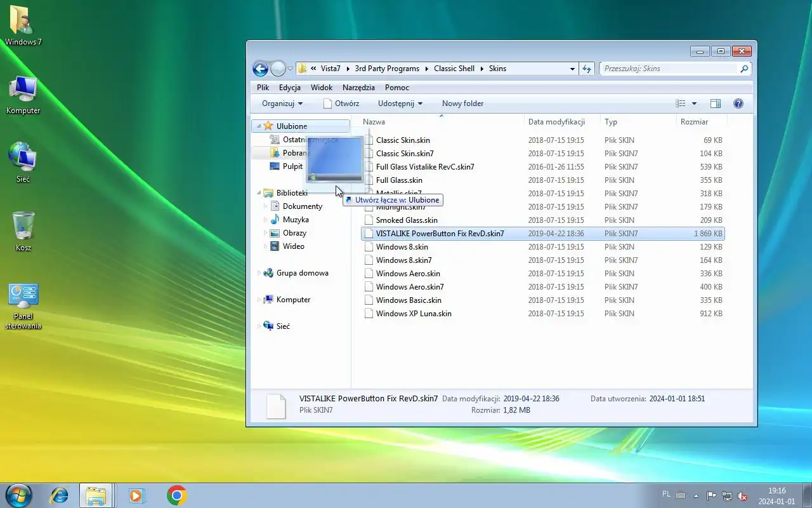
Task: Sort by the Rozmiar column header
Action: (701, 122)
